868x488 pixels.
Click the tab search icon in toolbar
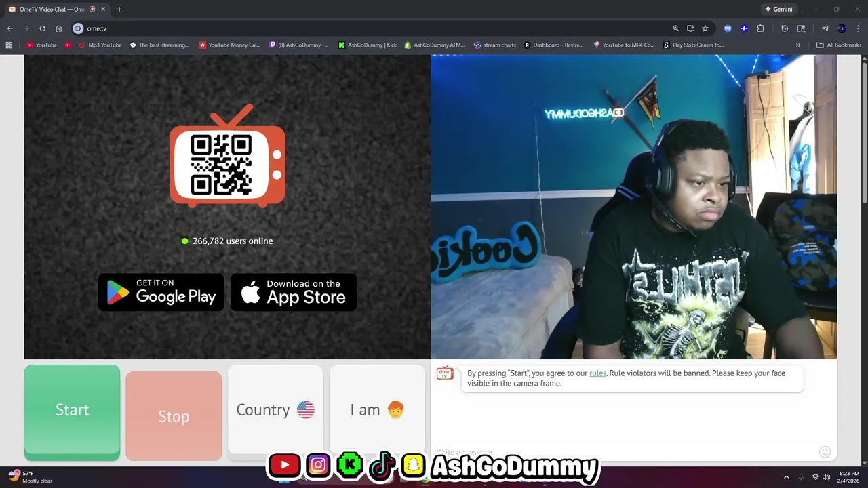coord(801,28)
